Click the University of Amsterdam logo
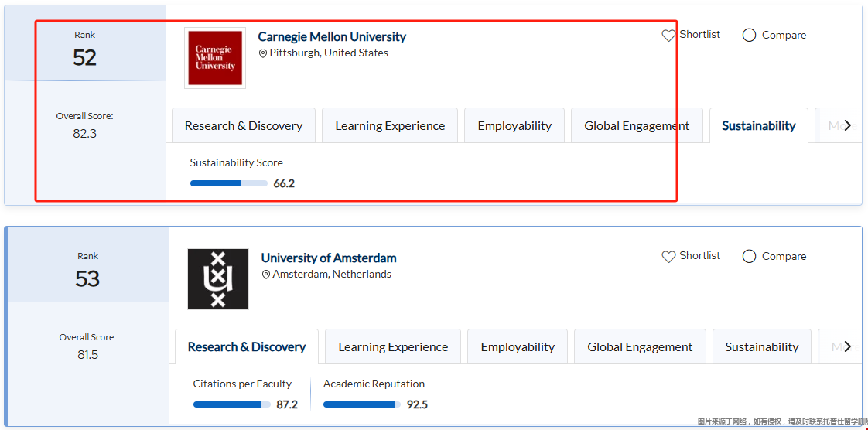 [218, 279]
